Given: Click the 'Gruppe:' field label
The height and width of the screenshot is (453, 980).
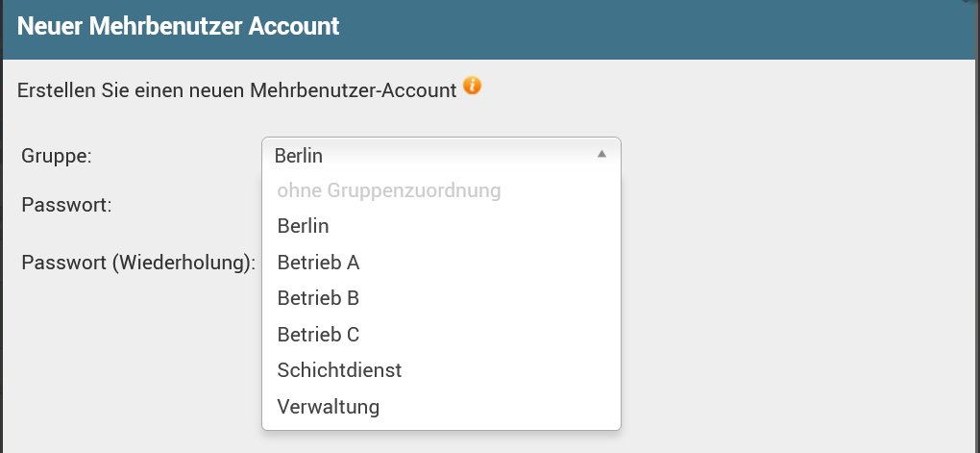Looking at the screenshot, I should point(57,155).
